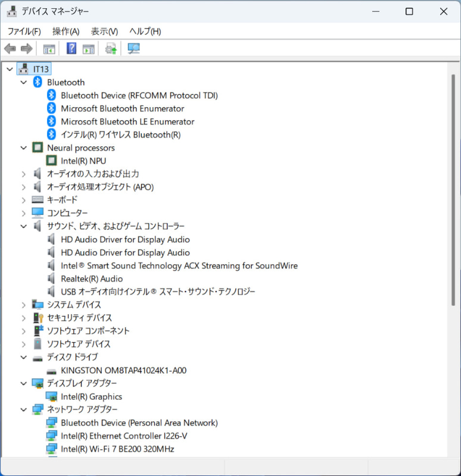Click the セキュリティ デバイス key icon

[38, 318]
